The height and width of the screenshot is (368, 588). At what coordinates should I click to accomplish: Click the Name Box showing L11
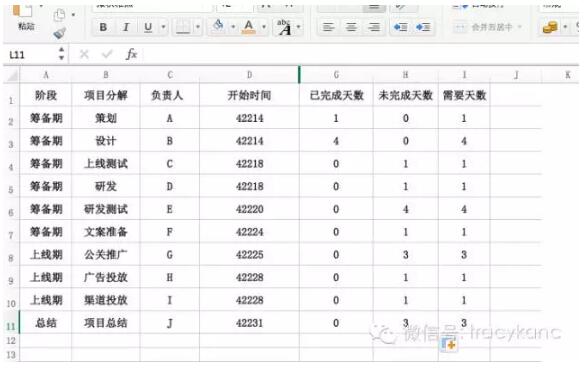(32, 55)
